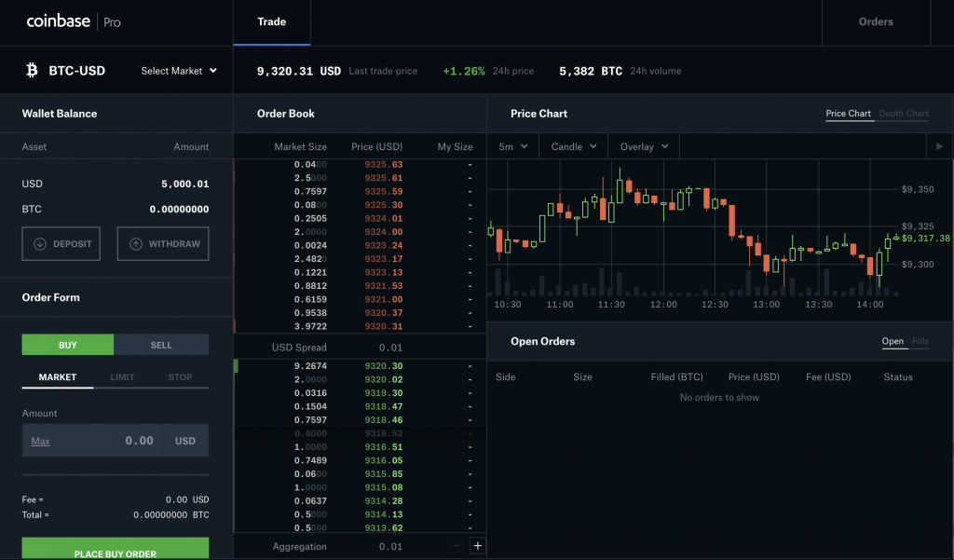This screenshot has height=560, width=954.
Task: Click the Side column header in Open Orders
Action: (506, 376)
